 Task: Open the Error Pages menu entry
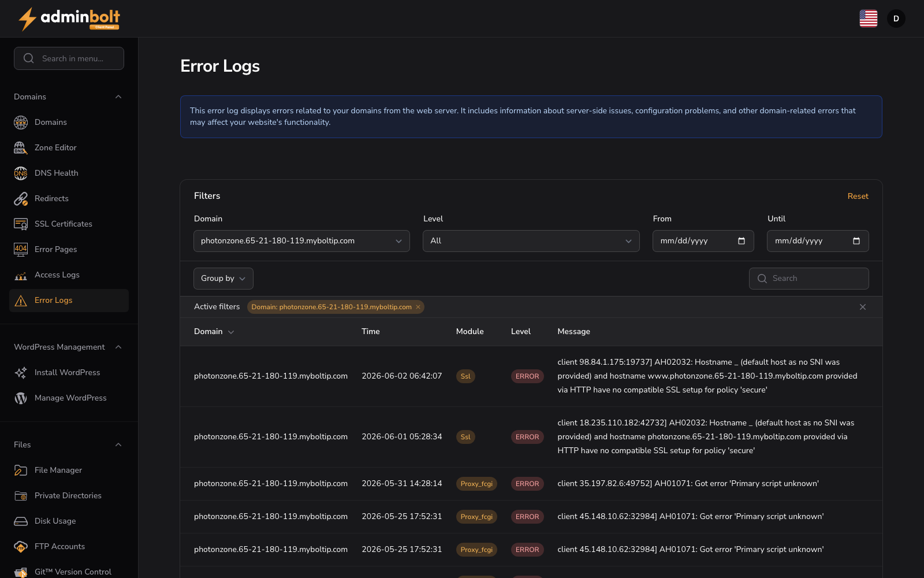[x=69, y=249]
